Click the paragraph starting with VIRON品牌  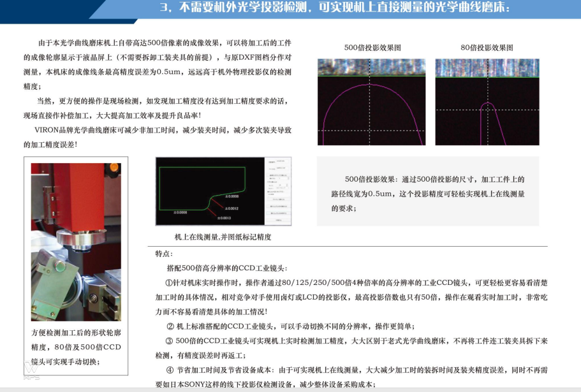point(158,137)
